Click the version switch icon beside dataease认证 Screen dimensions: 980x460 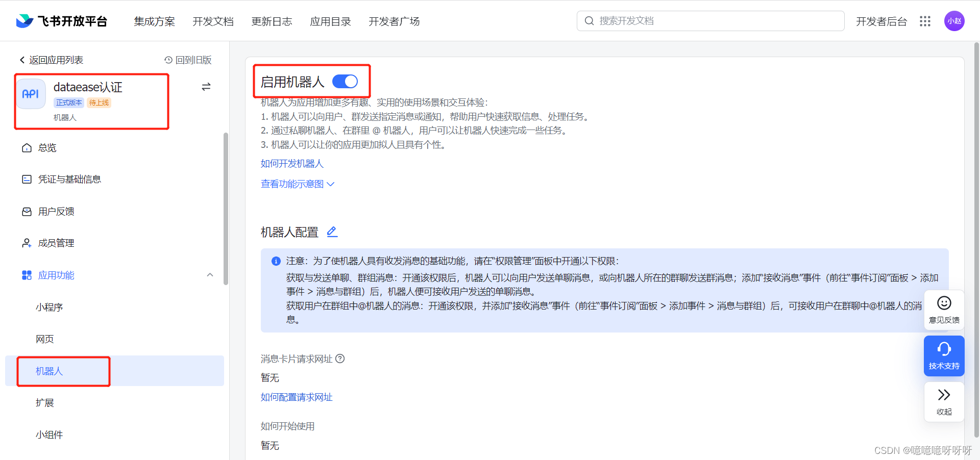tap(206, 87)
